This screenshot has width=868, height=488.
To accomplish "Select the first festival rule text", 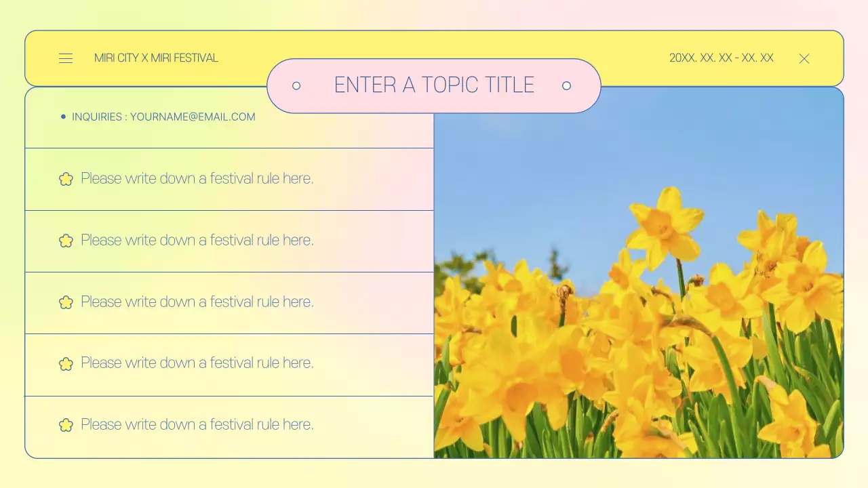I will click(x=197, y=178).
